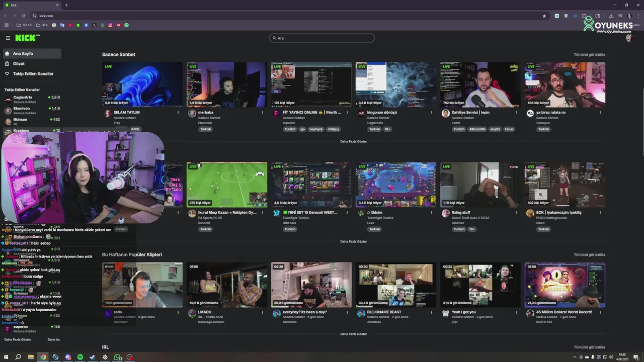The image size is (644, 362).
Task: Open the WhatsApp bookmark icon
Action: click(126, 25)
